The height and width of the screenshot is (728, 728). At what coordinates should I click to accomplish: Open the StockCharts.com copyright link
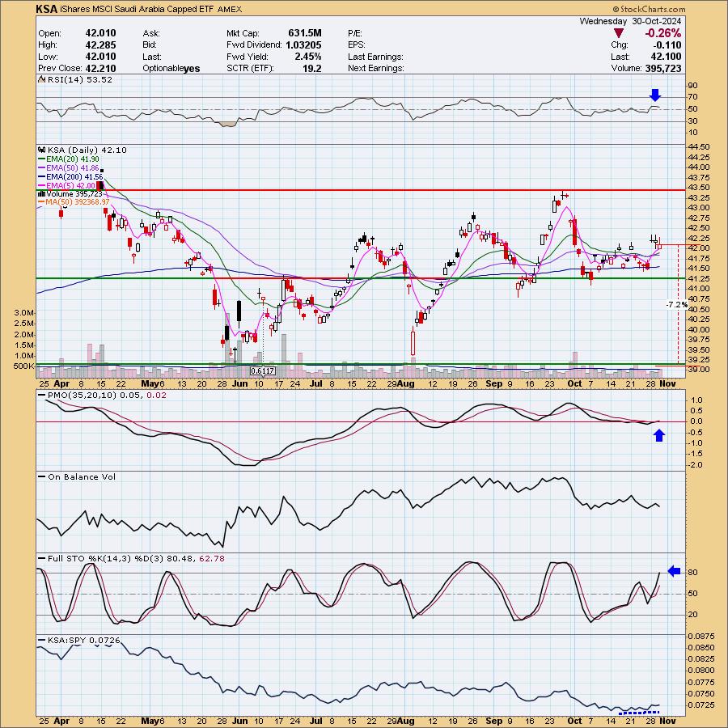point(649,9)
